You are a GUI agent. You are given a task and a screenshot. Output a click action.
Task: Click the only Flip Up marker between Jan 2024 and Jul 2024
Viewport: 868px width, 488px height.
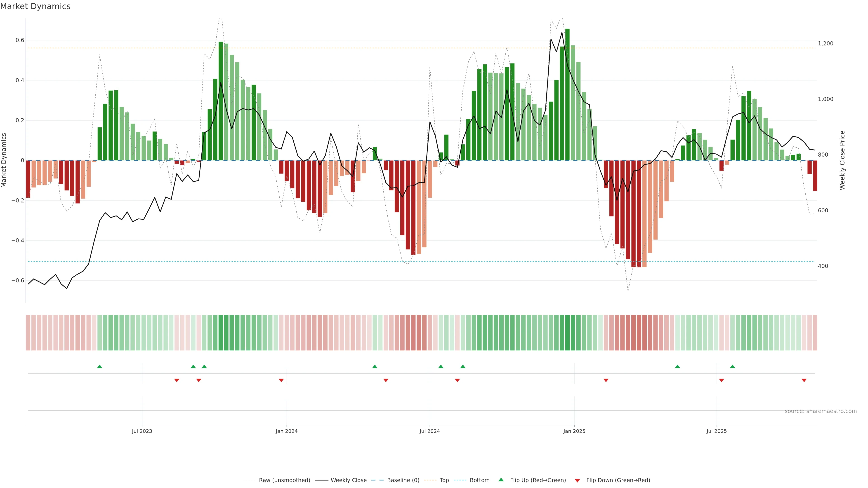tap(375, 366)
